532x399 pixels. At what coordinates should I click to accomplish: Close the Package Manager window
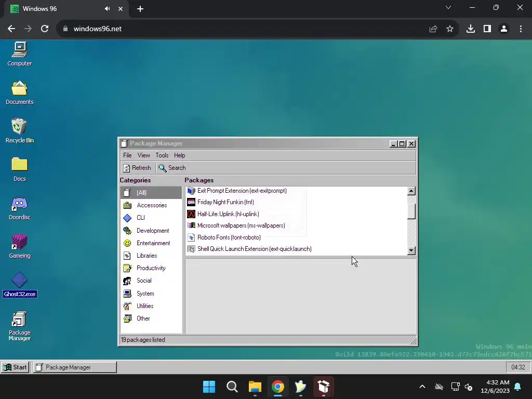point(411,144)
